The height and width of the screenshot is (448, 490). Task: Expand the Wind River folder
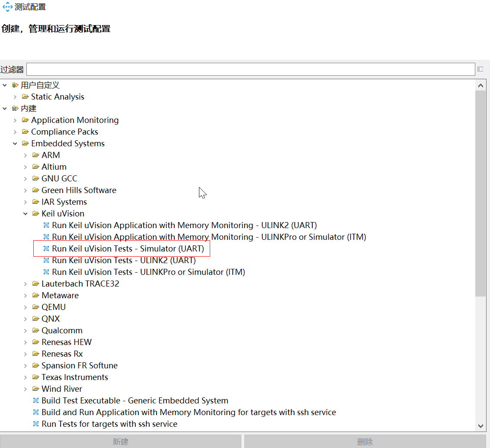[26, 389]
